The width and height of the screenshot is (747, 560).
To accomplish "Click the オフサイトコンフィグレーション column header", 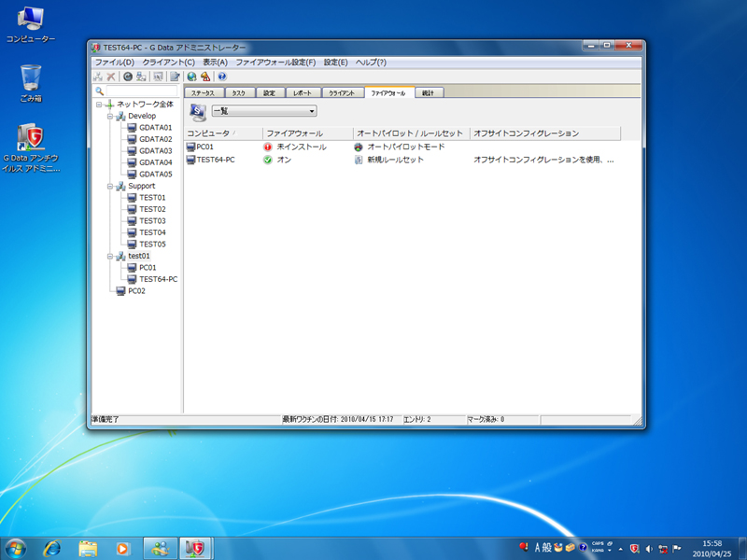I will [x=527, y=133].
